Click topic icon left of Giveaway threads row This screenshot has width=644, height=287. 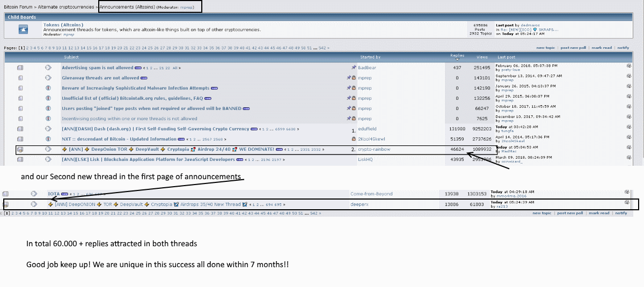tap(20, 78)
